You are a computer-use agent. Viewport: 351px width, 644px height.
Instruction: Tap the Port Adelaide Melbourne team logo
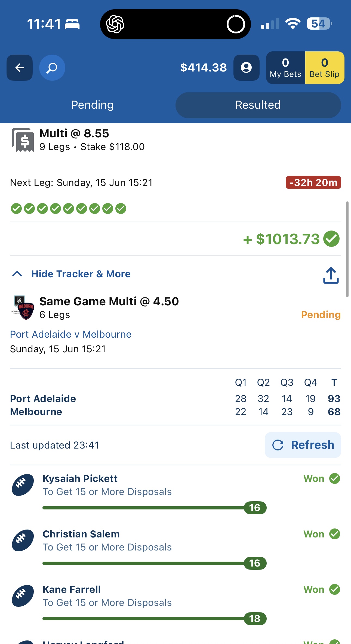click(x=23, y=308)
